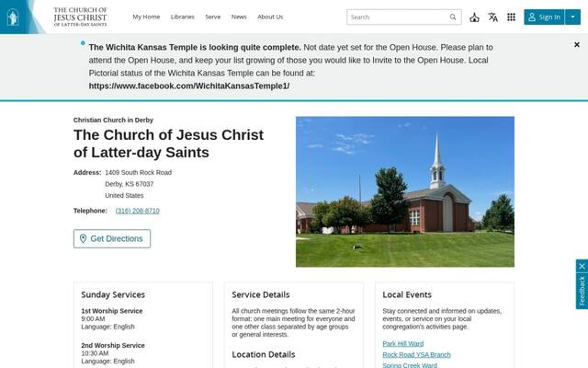Call telephone number (316) 208-8710
This screenshot has width=588, height=368.
138,211
